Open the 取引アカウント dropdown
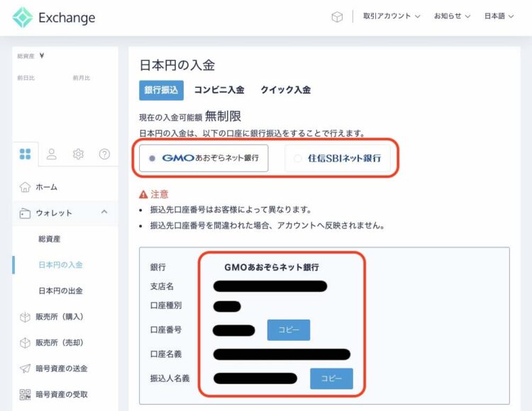 [x=392, y=16]
